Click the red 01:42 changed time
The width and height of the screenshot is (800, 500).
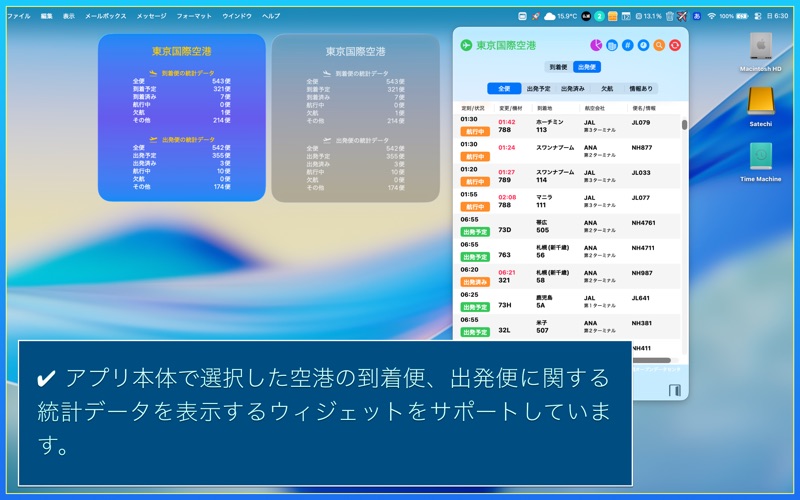507,122
